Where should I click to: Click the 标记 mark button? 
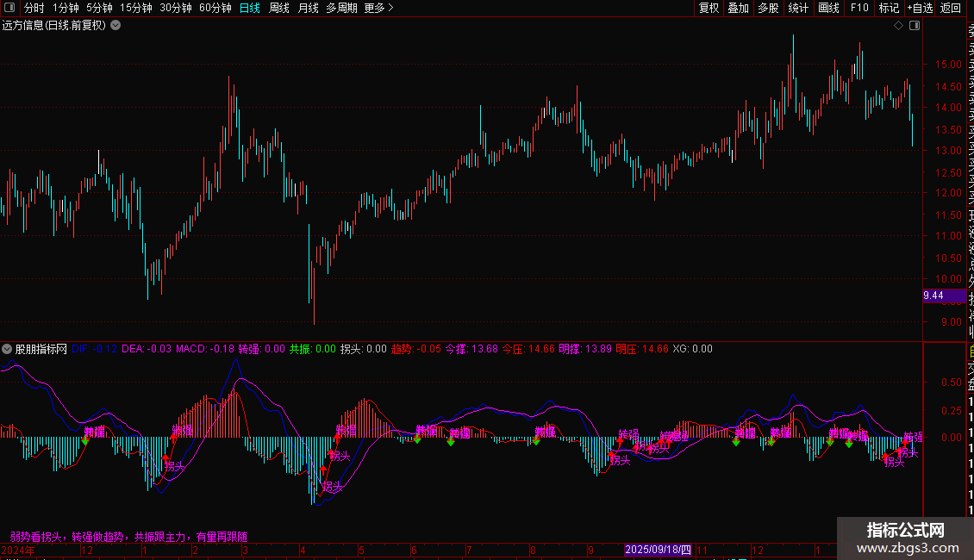click(889, 8)
